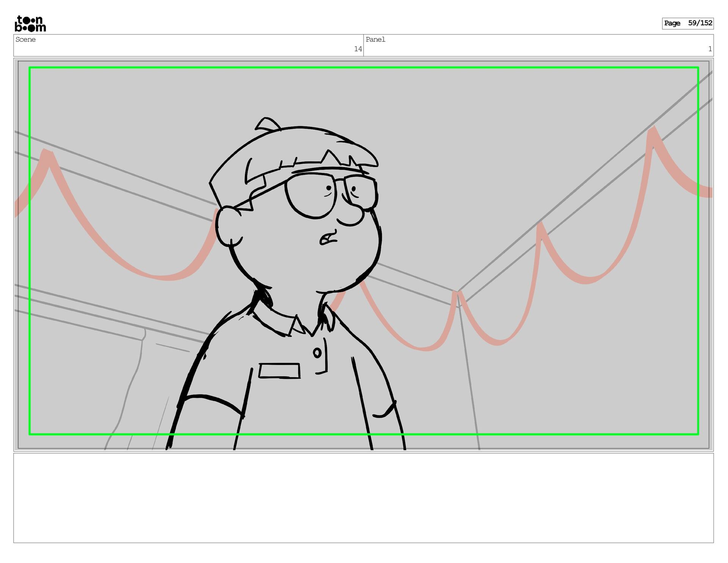Screen dimensions: 728x563
Task: Click the name tag on the shirt
Action: point(279,371)
